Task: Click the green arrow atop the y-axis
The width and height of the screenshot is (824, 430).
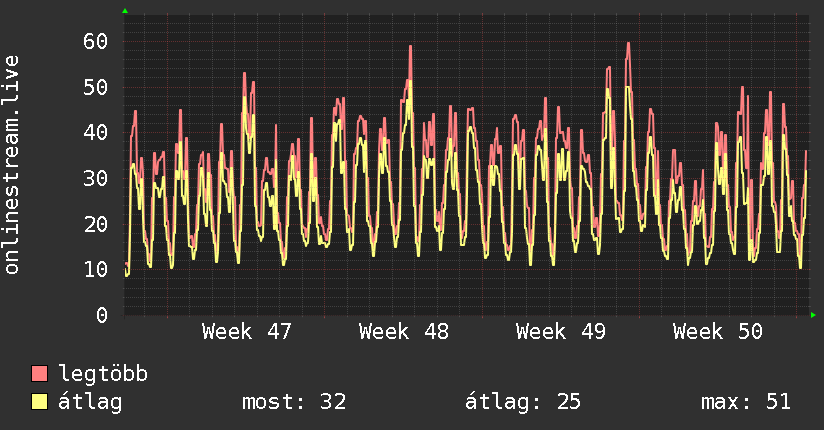Action: [125, 11]
